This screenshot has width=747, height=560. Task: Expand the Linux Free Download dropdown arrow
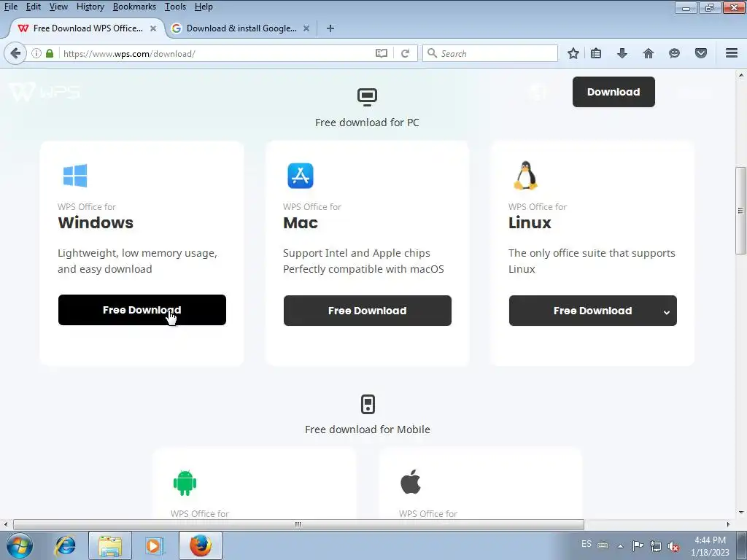[667, 312]
